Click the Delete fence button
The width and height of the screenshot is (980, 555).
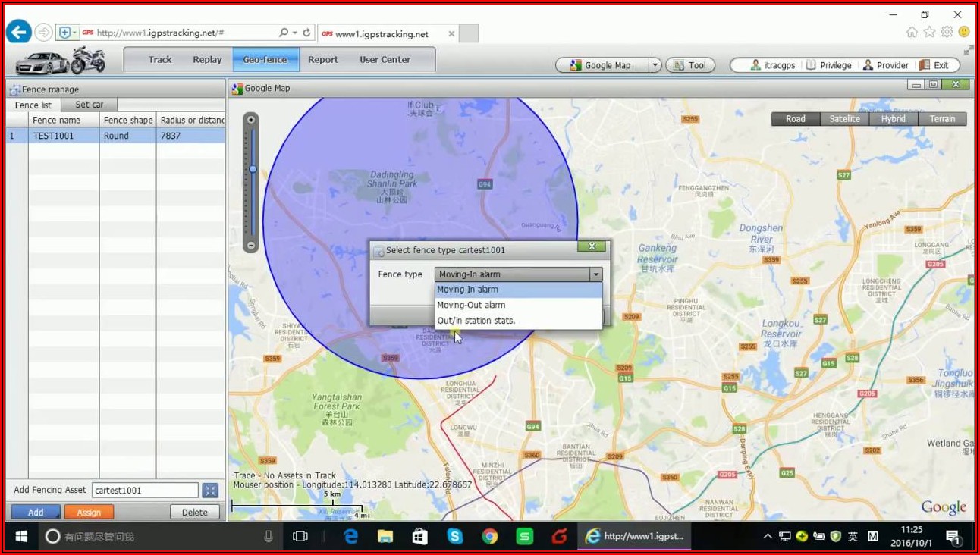pyautogui.click(x=194, y=513)
